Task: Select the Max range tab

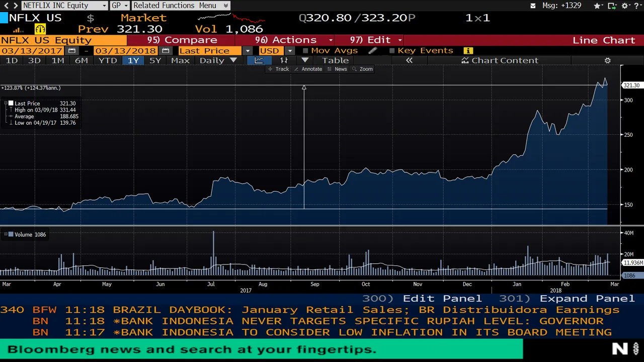Action: point(180,60)
